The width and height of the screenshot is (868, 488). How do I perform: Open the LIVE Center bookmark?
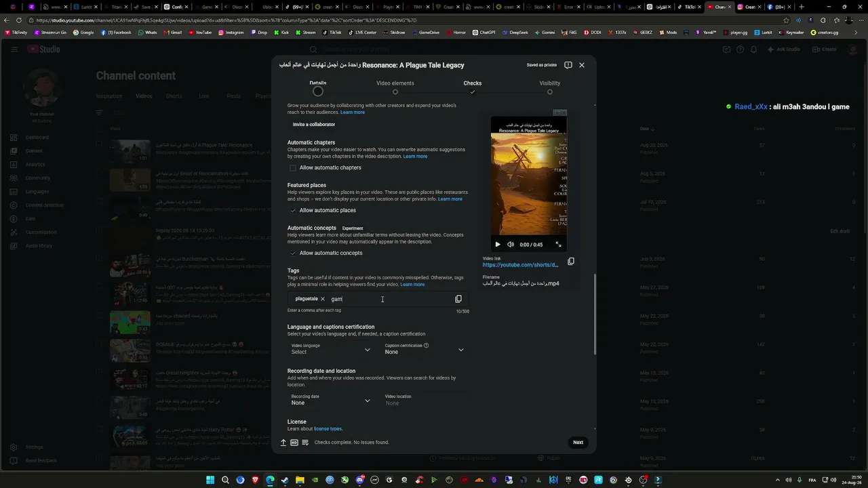[x=362, y=33]
